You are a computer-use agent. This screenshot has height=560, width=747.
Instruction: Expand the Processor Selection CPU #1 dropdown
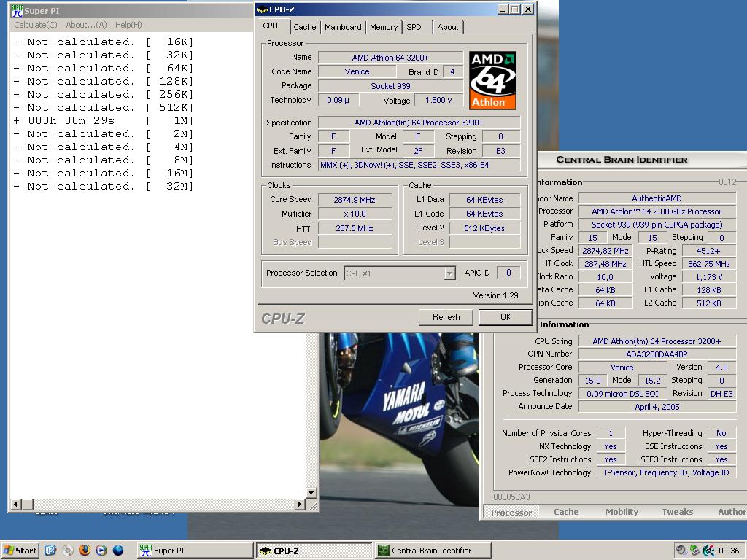pos(449,273)
